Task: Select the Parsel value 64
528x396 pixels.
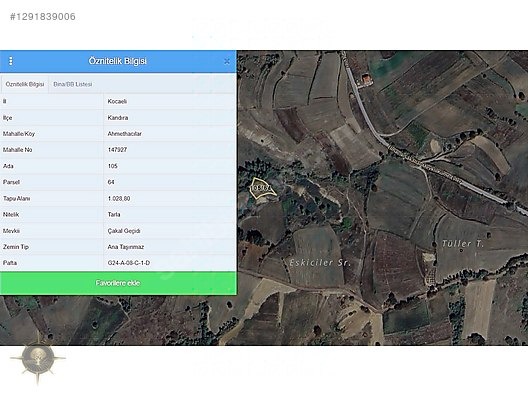Action: coord(111,182)
